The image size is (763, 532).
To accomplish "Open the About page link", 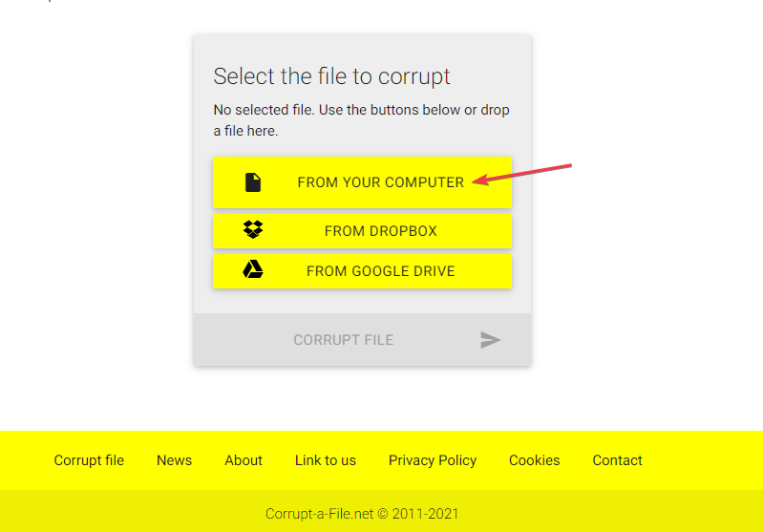I will point(244,460).
